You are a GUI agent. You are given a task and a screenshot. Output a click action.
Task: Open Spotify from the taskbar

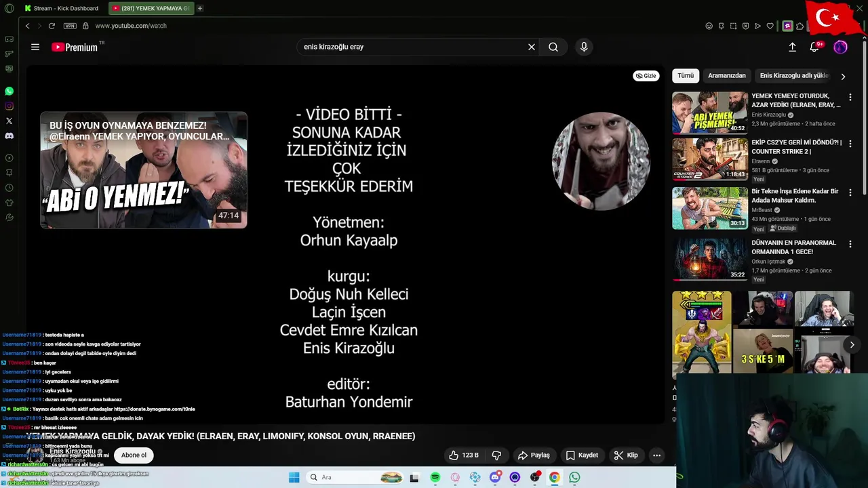coord(435,477)
